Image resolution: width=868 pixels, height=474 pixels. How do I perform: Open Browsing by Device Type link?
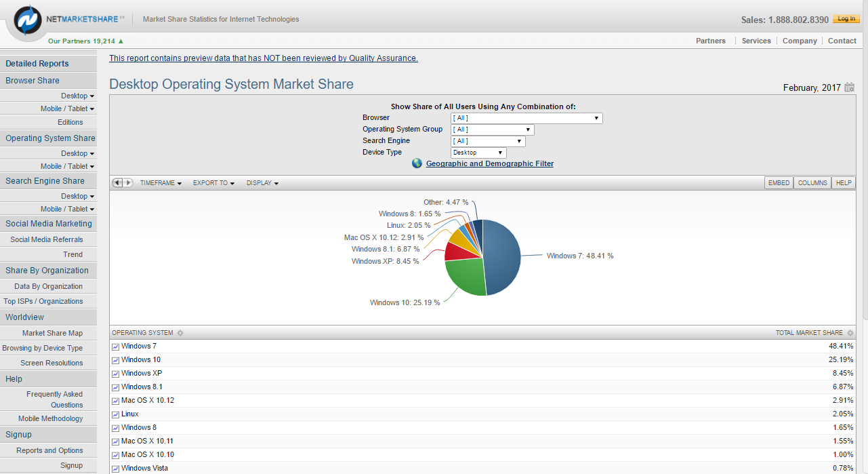43,348
